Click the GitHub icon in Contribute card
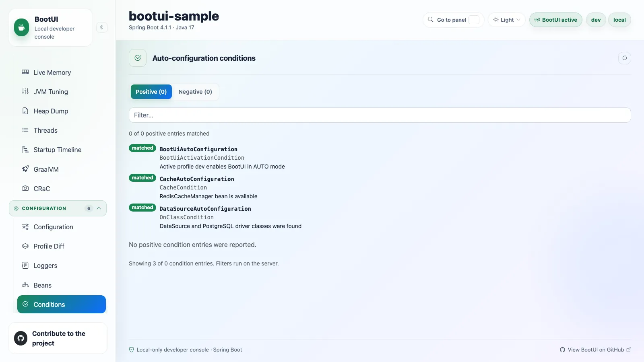644x362 pixels. [21, 338]
